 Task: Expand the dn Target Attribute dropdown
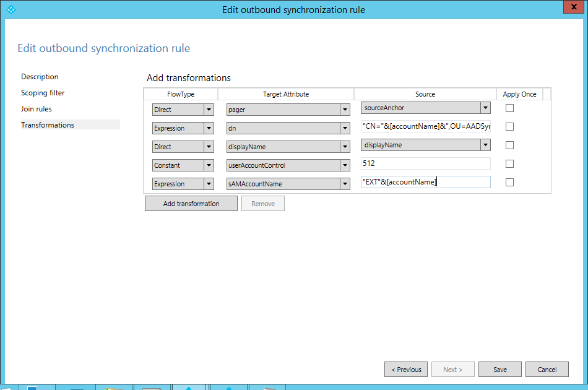[345, 128]
